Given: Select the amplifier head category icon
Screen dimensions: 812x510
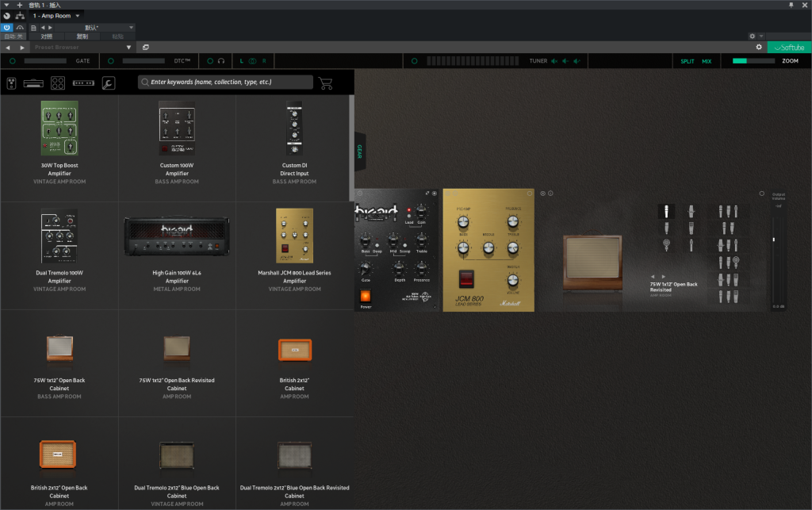Looking at the screenshot, I should (33, 82).
